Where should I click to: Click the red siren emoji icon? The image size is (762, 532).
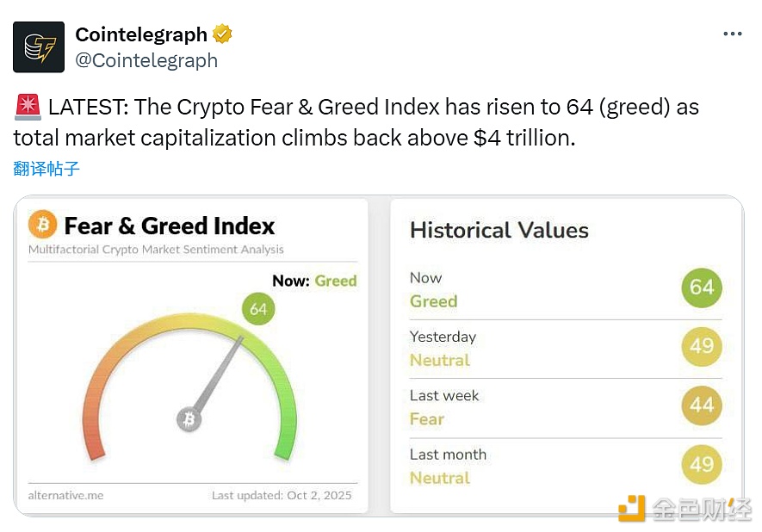click(27, 108)
